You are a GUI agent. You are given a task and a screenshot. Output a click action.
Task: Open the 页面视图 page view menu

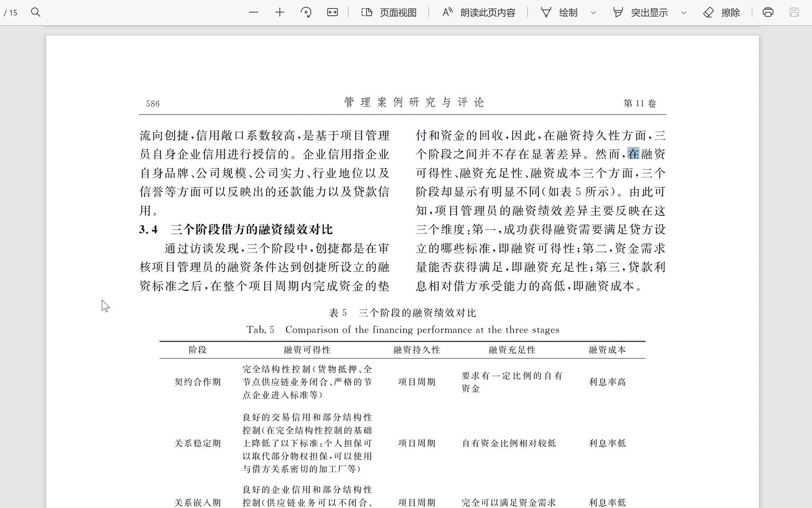pos(389,13)
